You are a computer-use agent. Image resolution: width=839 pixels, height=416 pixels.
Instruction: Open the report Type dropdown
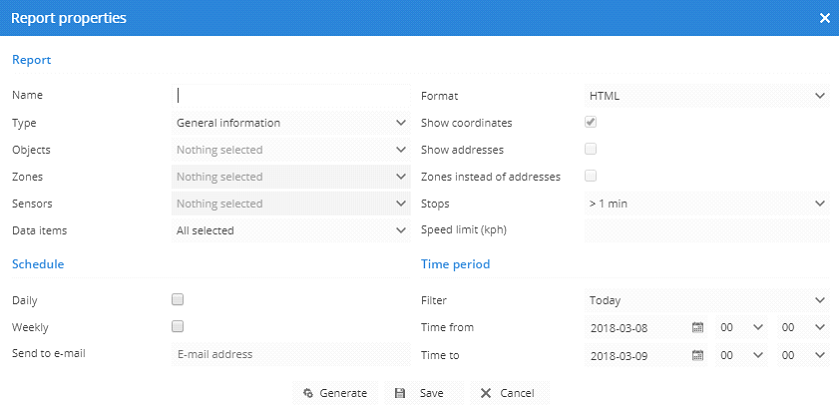[290, 123]
